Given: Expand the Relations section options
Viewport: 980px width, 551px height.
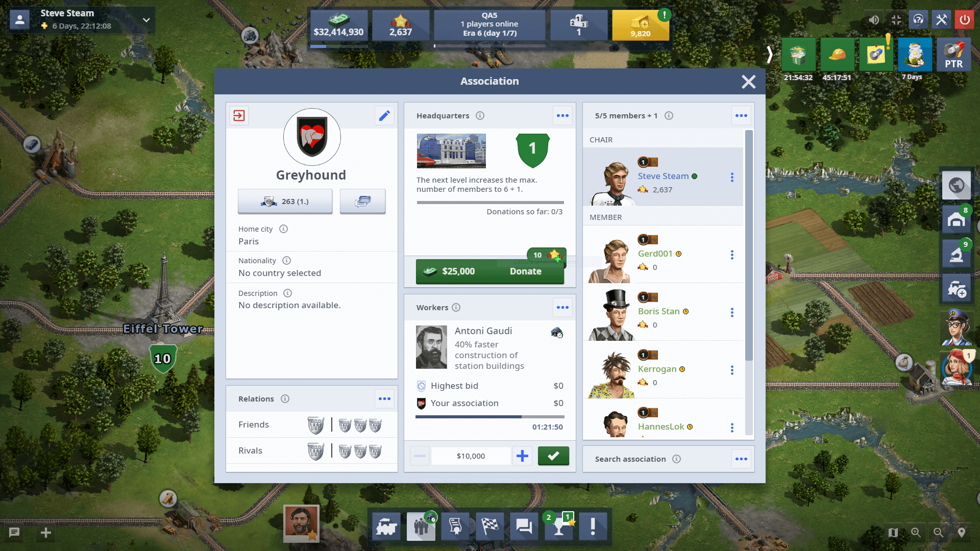Looking at the screenshot, I should click(x=385, y=398).
